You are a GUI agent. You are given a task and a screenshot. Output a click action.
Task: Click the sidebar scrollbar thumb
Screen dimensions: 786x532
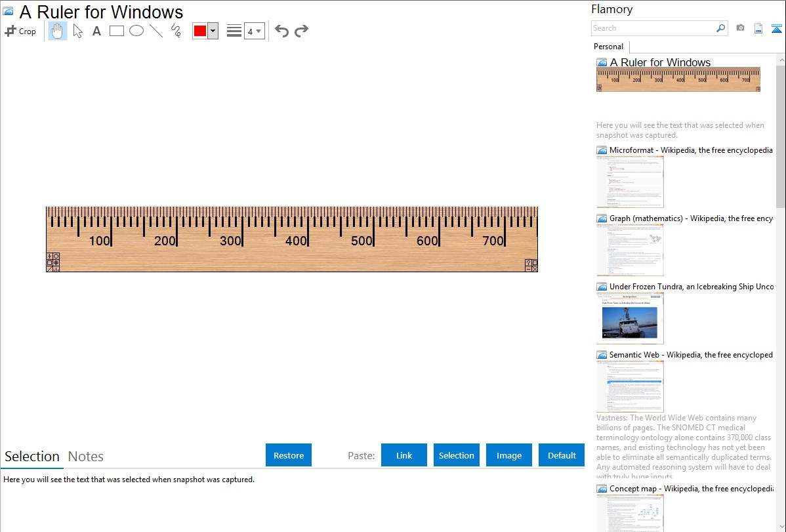[781, 136]
